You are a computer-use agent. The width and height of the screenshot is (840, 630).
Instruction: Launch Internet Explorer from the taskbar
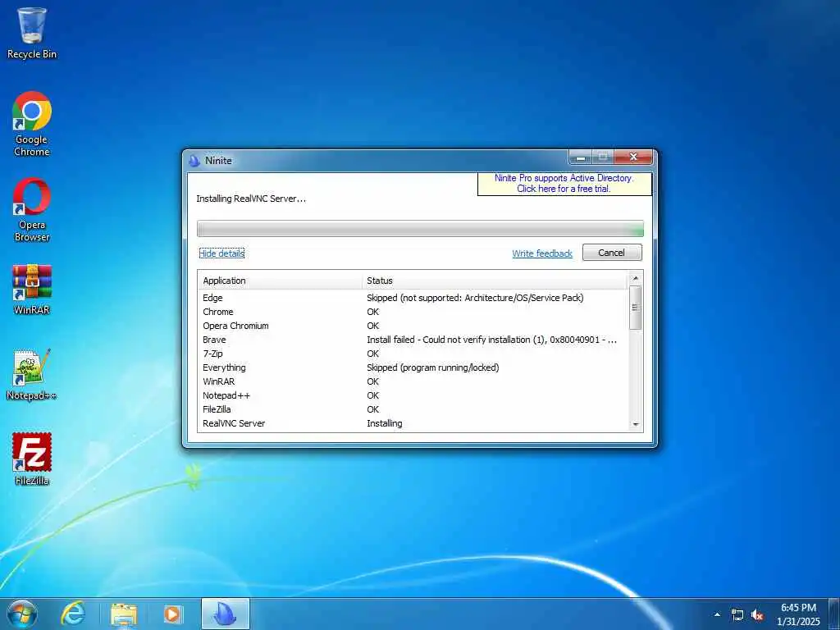point(73,614)
